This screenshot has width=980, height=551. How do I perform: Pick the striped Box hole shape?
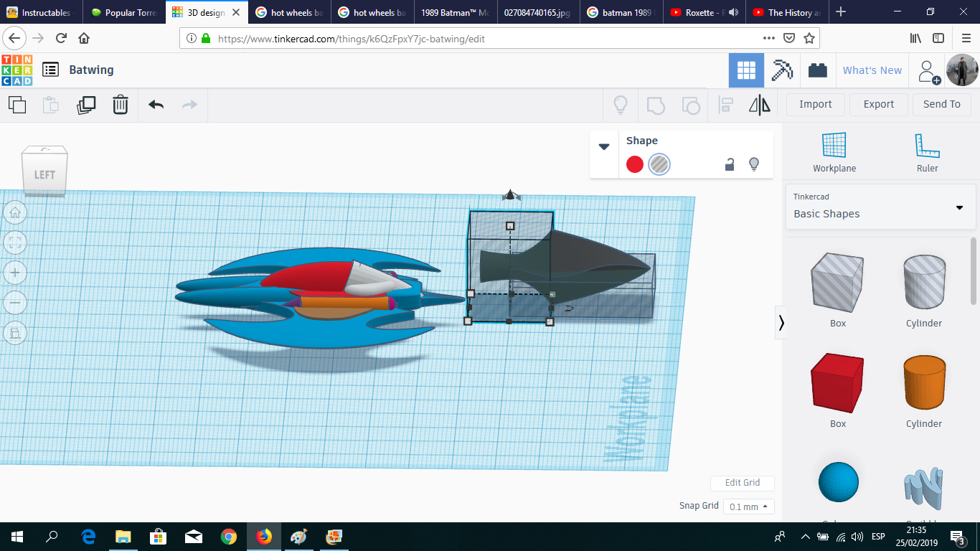(x=838, y=282)
